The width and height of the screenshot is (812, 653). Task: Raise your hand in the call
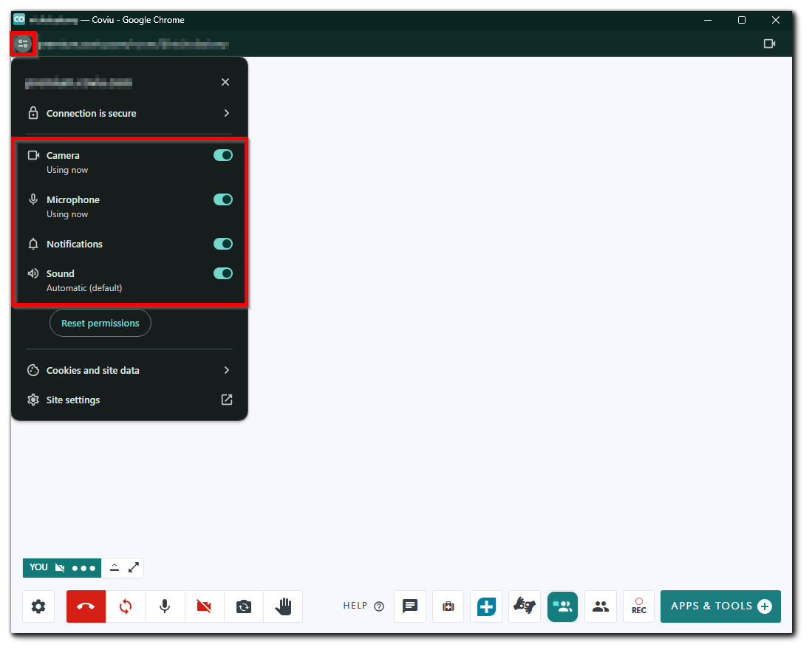click(x=283, y=606)
